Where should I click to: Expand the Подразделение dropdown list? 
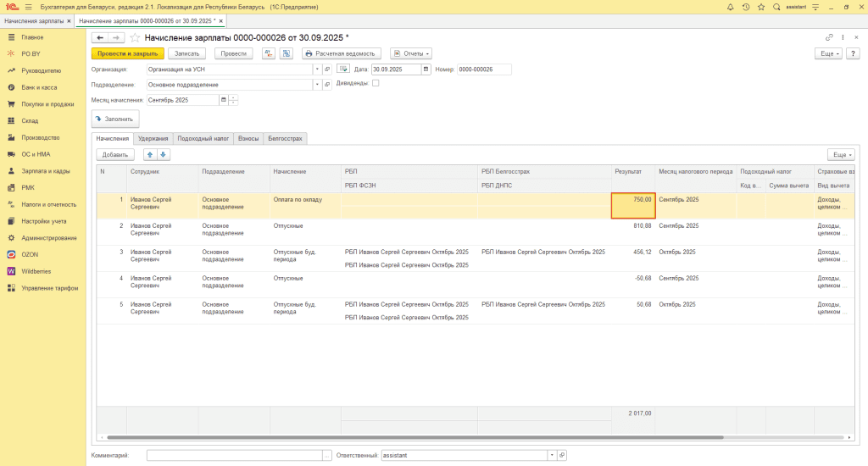[x=317, y=85]
